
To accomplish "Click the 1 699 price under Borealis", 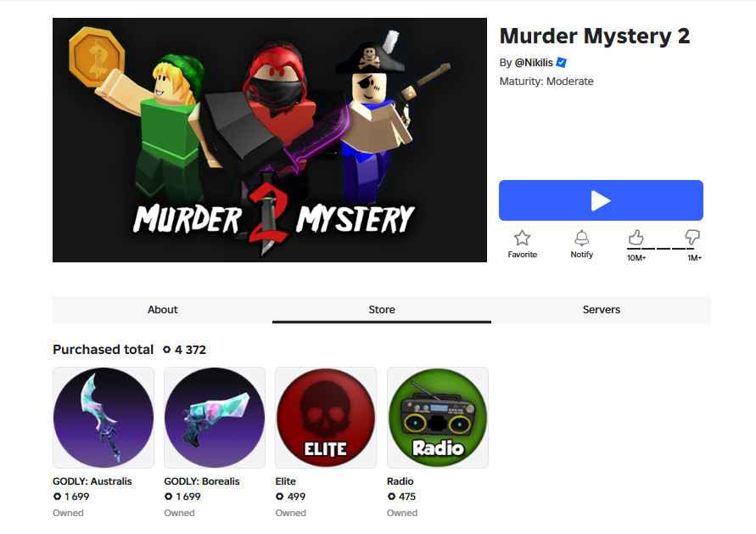I will [x=188, y=497].
